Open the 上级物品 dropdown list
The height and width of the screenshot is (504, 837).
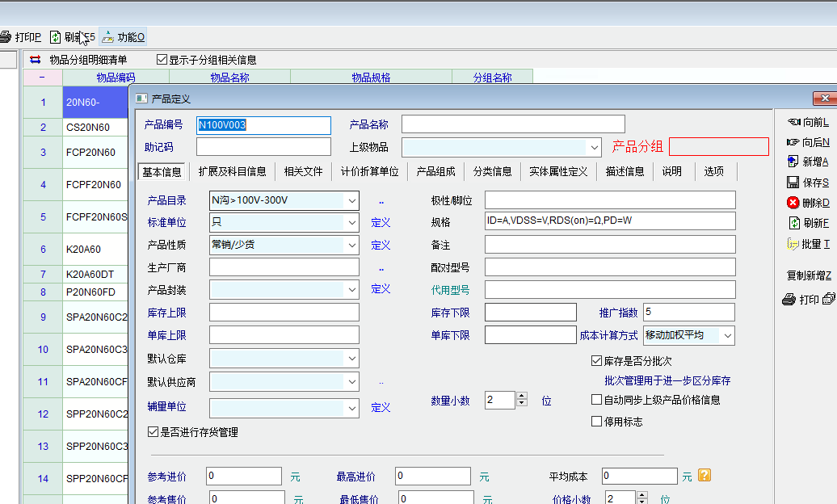(x=595, y=147)
